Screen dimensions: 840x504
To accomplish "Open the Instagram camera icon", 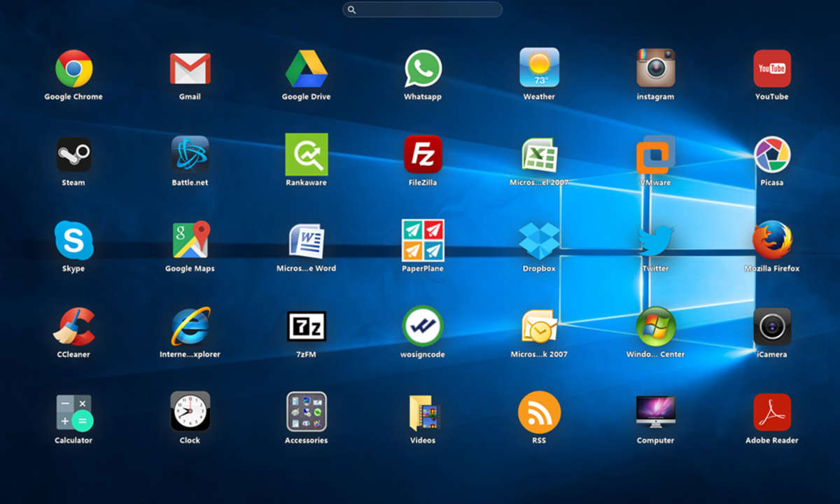I will point(656,68).
